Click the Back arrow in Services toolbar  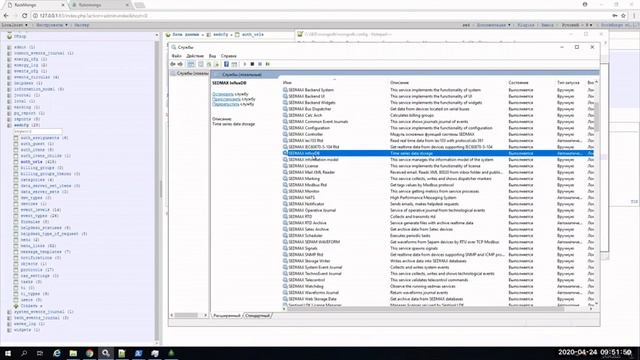173,64
